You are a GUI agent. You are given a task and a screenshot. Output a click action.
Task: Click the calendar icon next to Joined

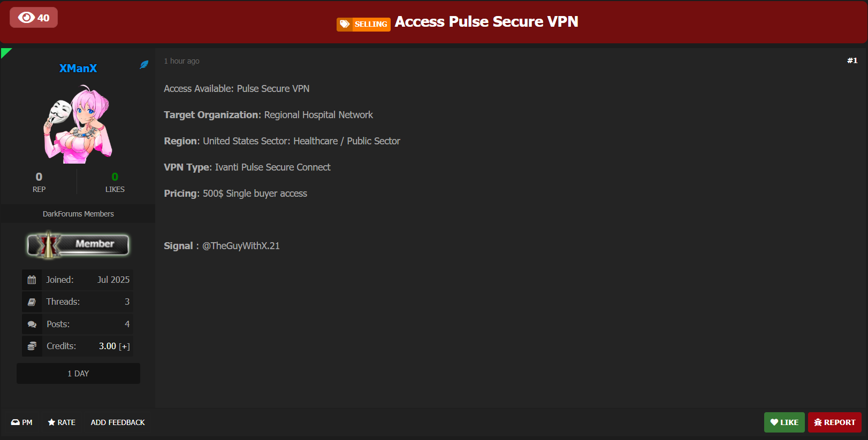(32, 280)
